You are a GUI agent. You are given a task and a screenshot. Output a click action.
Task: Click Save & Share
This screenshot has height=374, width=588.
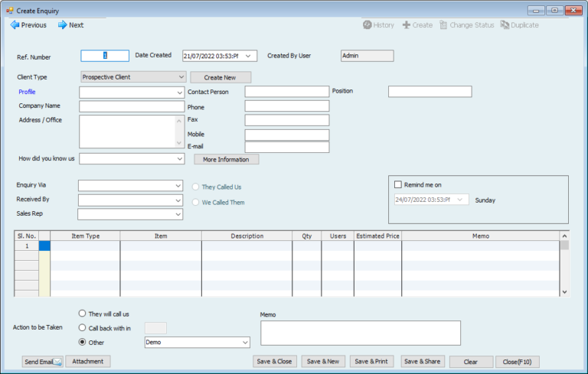click(x=423, y=361)
